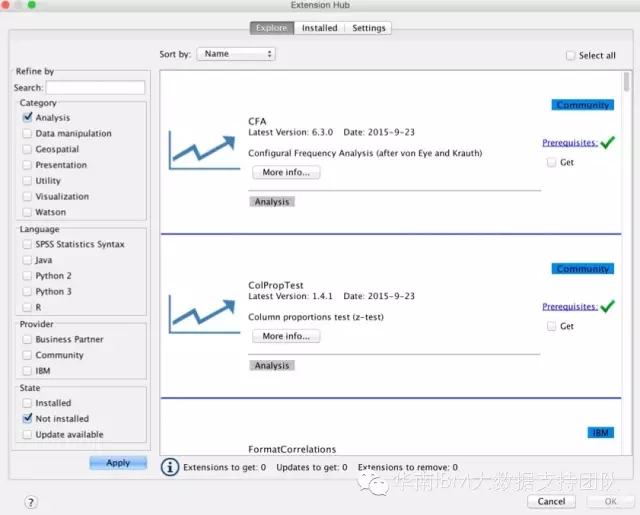640x515 pixels.
Task: Check the Java language filter
Action: (x=27, y=260)
